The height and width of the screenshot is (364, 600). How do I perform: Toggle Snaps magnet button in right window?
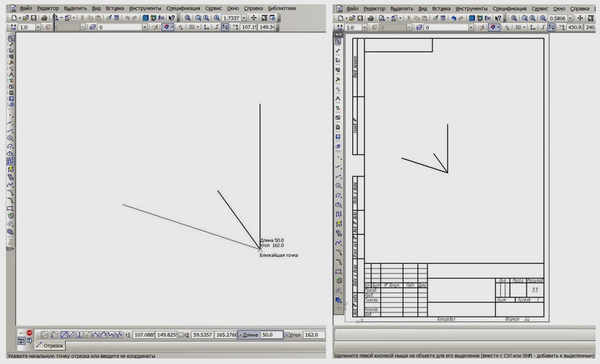click(x=493, y=27)
